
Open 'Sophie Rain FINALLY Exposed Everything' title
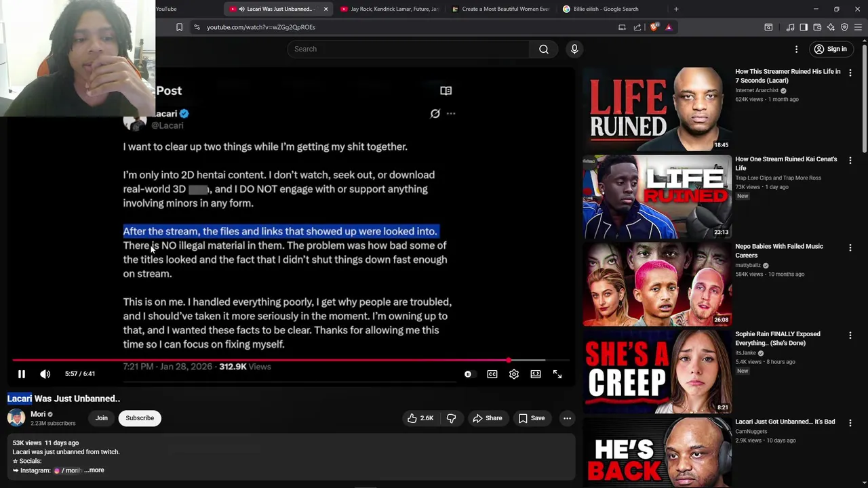click(778, 338)
